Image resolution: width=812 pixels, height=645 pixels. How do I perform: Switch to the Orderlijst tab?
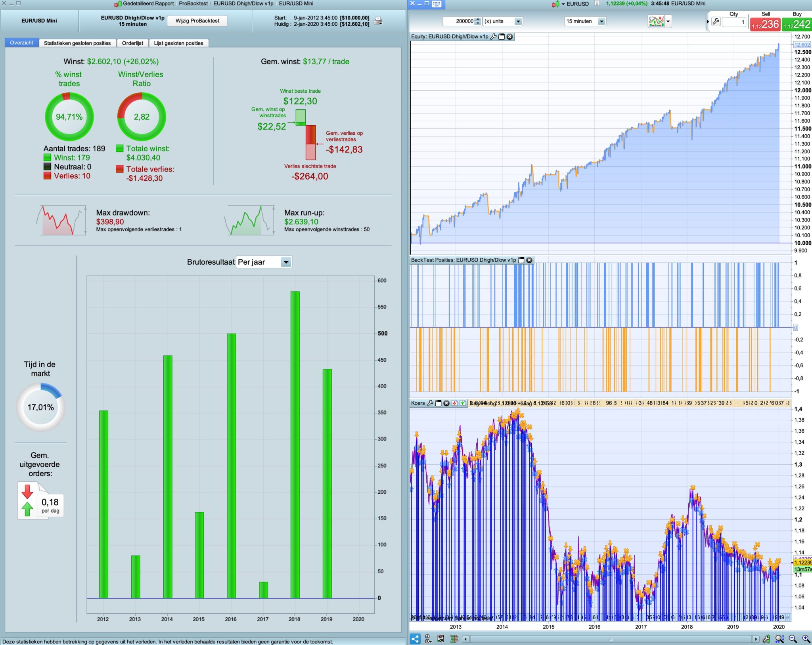click(132, 43)
